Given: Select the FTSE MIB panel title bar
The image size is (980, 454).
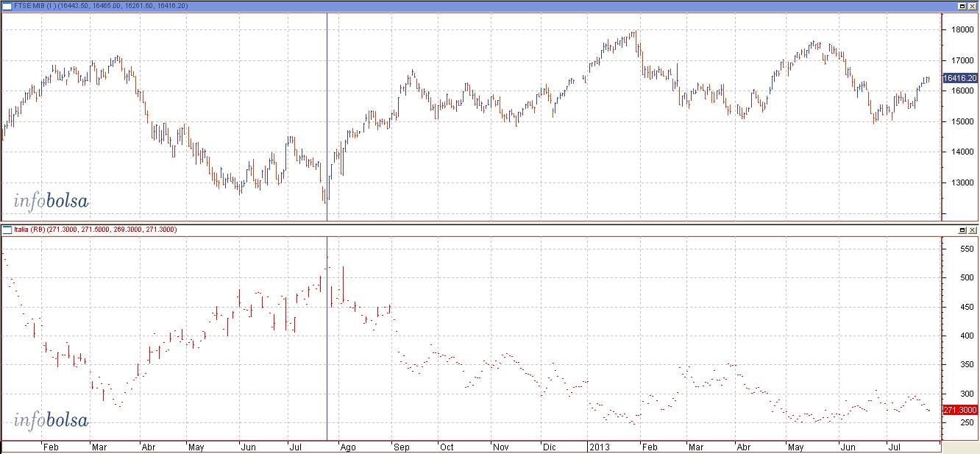Looking at the screenshot, I should click(x=489, y=6).
